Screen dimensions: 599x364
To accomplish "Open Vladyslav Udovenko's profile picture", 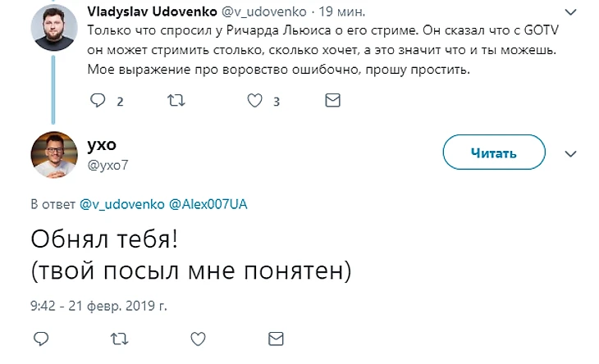I will tap(54, 31).
